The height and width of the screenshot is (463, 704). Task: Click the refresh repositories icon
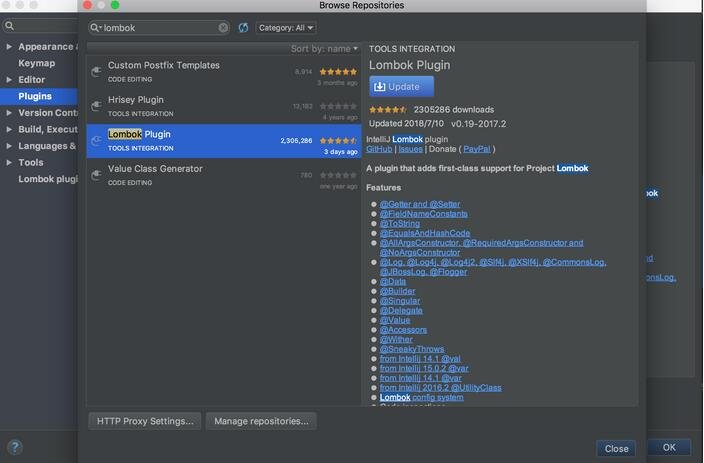[243, 28]
